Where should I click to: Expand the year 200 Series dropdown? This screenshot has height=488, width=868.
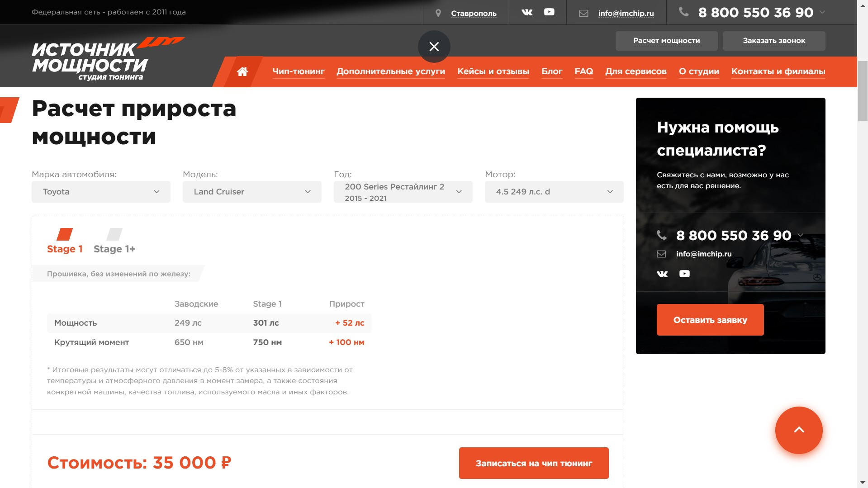point(403,192)
